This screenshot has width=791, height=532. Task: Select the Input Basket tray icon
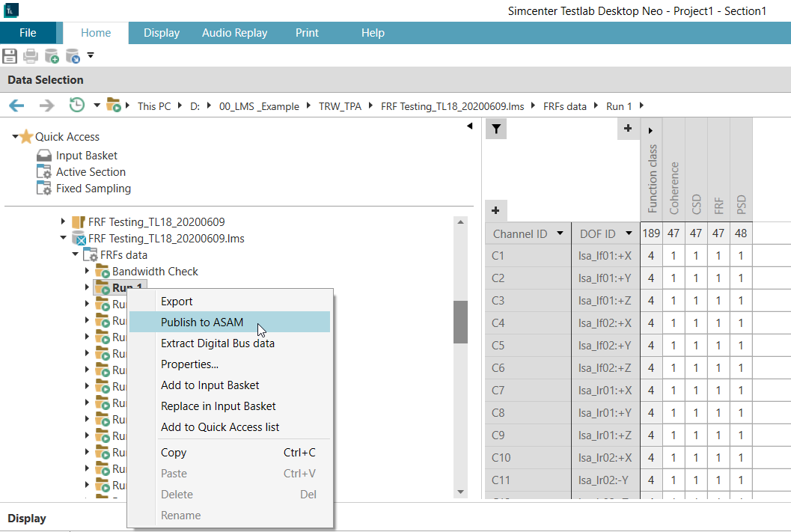44,156
